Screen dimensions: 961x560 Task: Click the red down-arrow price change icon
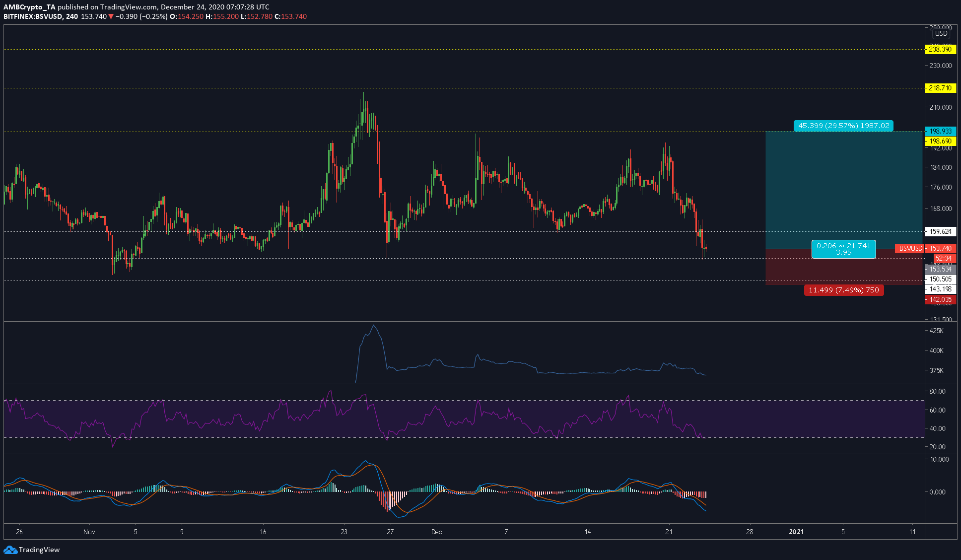click(x=111, y=16)
